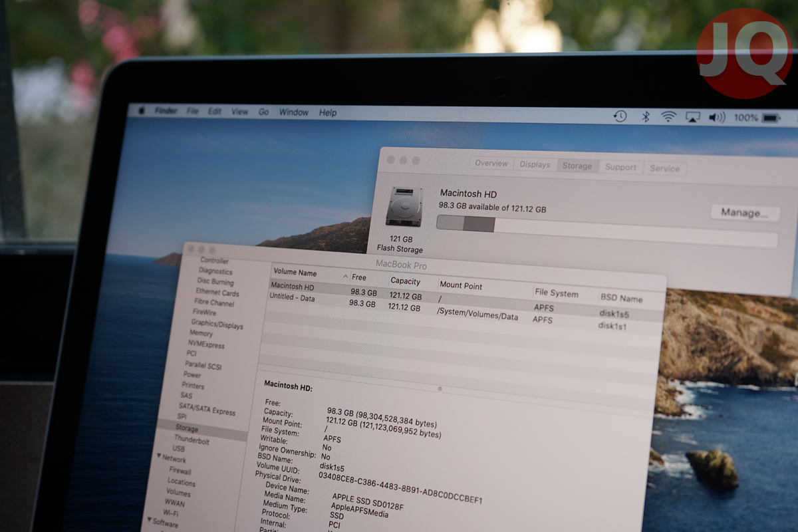Select WWAN under Network
Image resolution: width=798 pixels, height=532 pixels.
point(175,503)
